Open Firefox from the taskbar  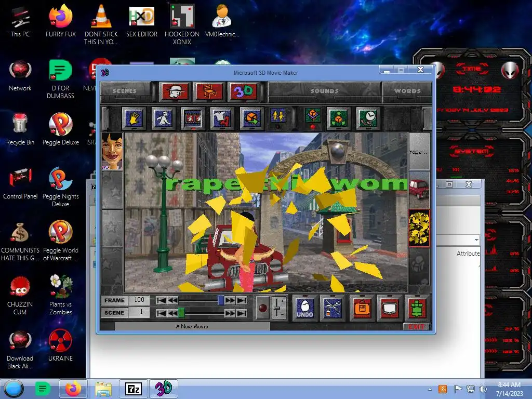click(x=73, y=389)
